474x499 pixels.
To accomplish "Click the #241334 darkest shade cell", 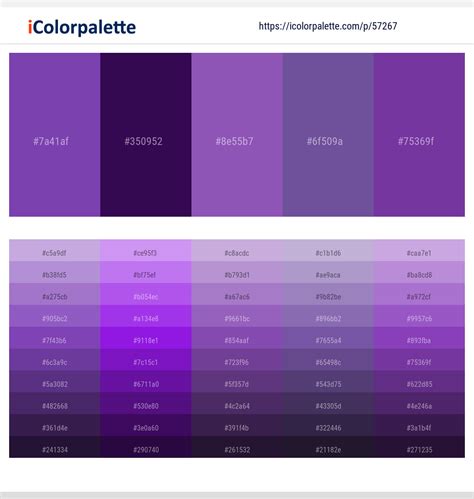I will (55, 447).
